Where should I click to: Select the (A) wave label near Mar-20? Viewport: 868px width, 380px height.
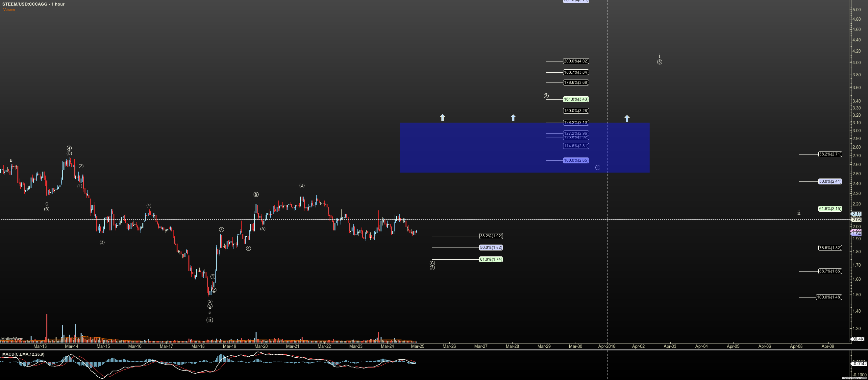pyautogui.click(x=262, y=229)
